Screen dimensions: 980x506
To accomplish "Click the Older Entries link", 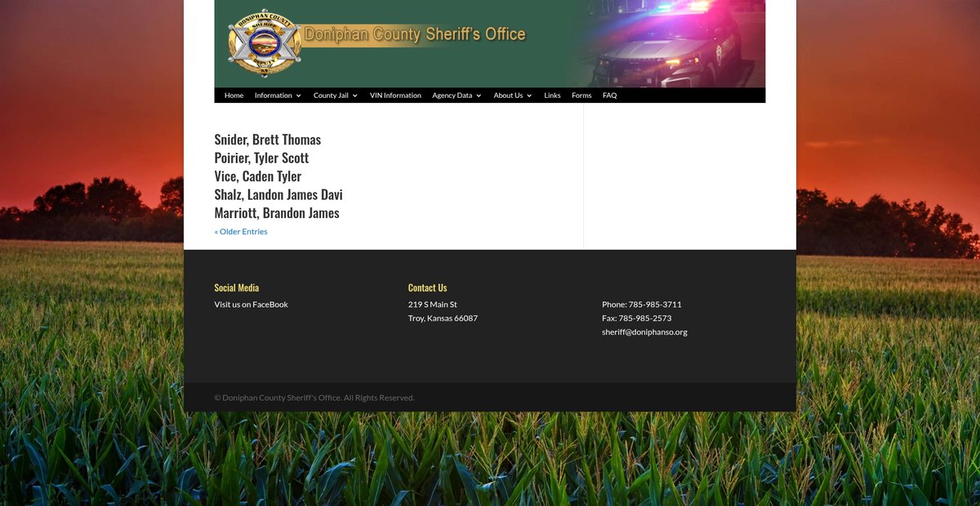I will [x=241, y=232].
